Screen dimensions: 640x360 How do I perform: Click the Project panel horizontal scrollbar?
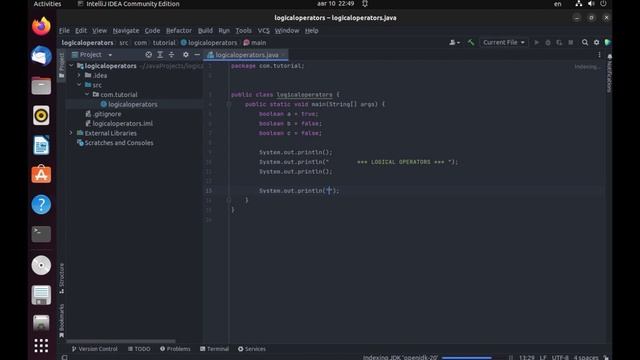click(121, 341)
